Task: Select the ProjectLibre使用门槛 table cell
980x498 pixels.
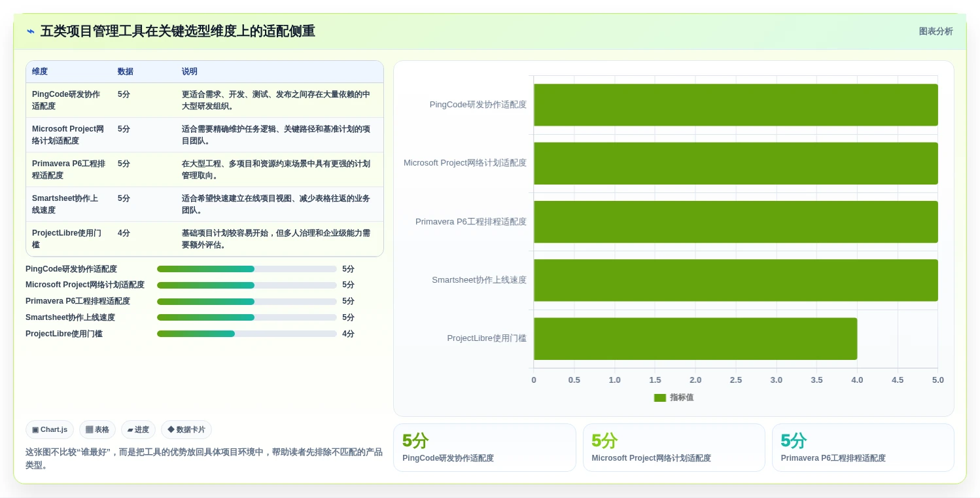Action: (x=68, y=239)
